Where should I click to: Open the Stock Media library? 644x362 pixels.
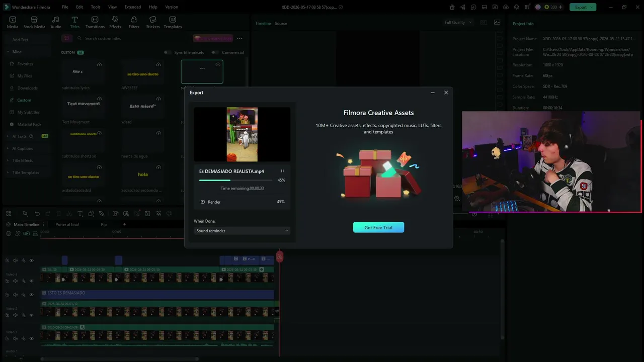click(34, 22)
